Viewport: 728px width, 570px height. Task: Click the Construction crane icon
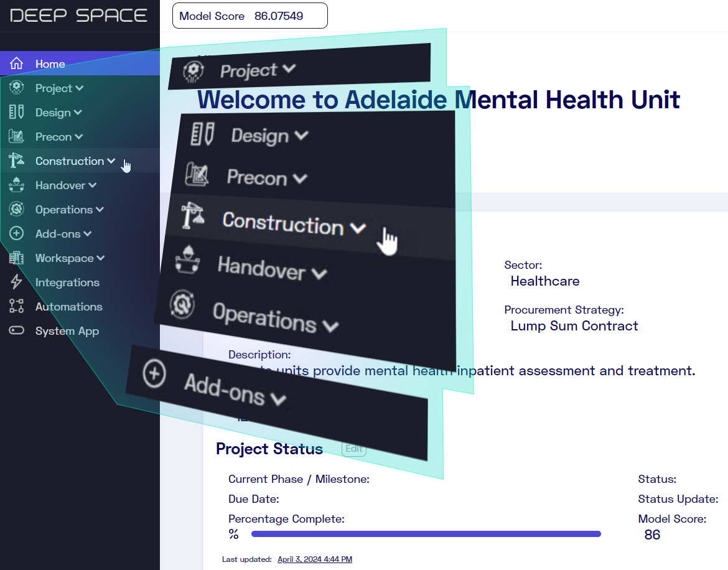17,161
